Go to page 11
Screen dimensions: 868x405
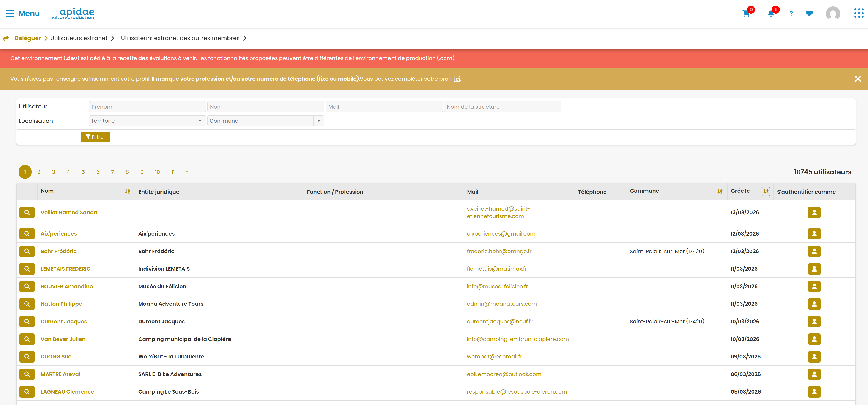coord(173,172)
